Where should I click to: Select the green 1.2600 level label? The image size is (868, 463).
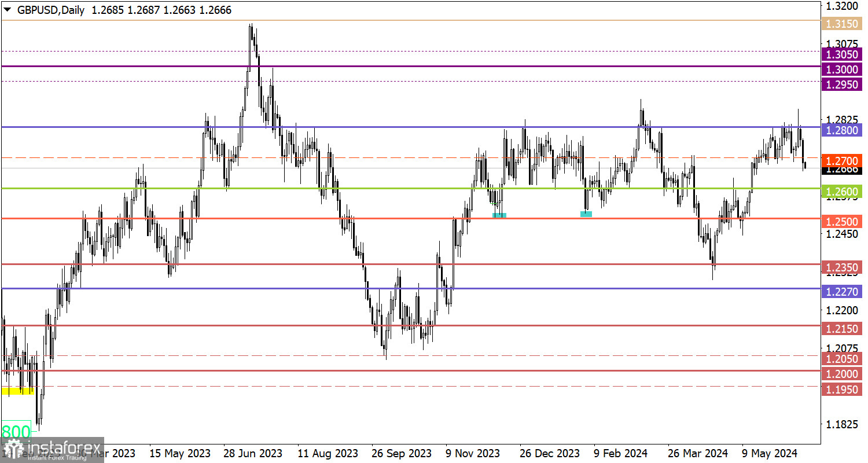(842, 191)
